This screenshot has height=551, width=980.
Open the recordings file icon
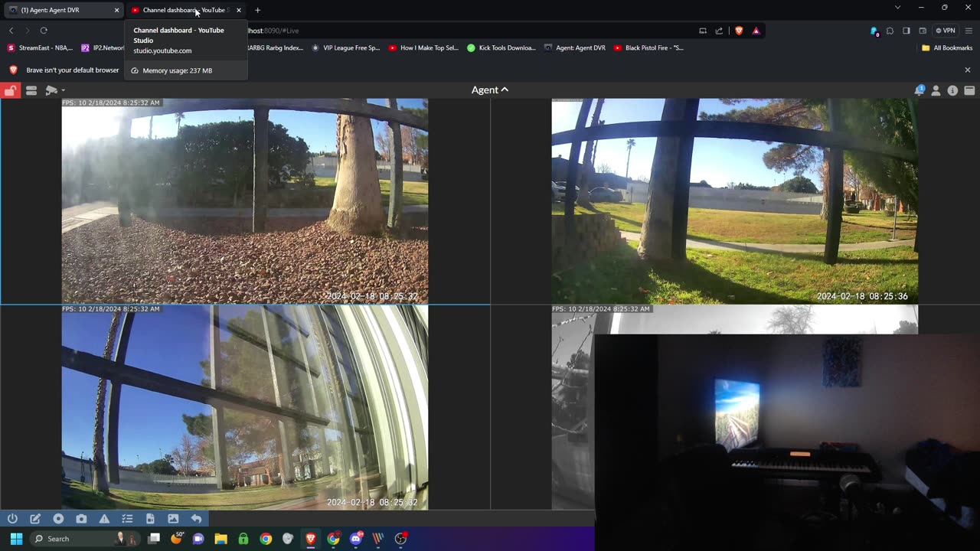pos(150,519)
